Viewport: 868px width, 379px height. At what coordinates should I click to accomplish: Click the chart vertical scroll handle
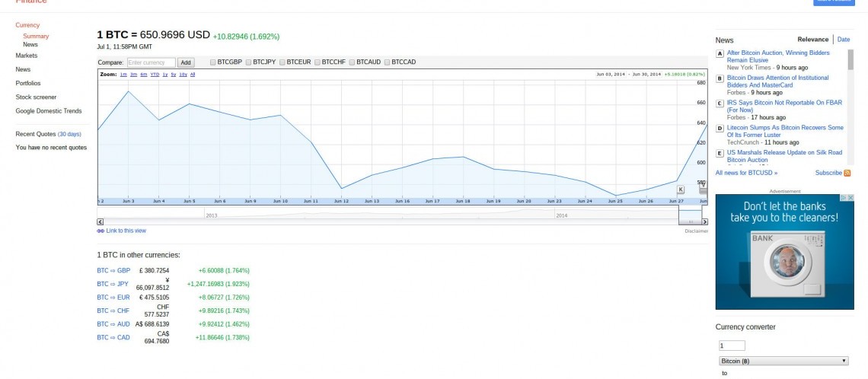coord(703,188)
